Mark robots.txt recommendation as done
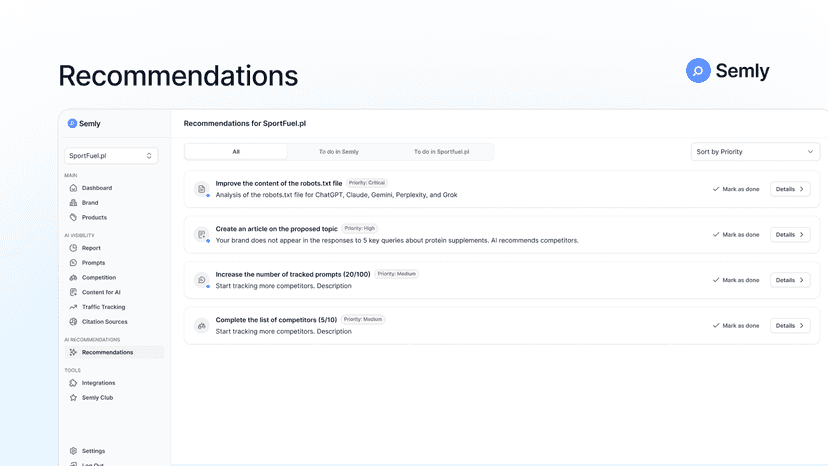Image resolution: width=828 pixels, height=466 pixels. 736,190
